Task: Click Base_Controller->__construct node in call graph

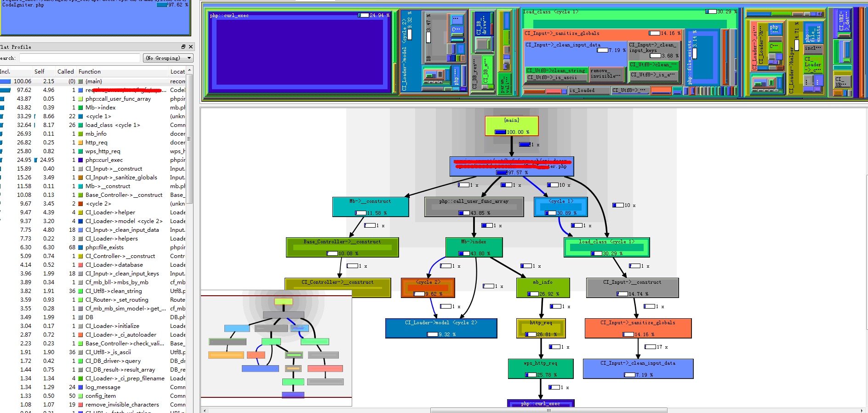Action: click(342, 247)
